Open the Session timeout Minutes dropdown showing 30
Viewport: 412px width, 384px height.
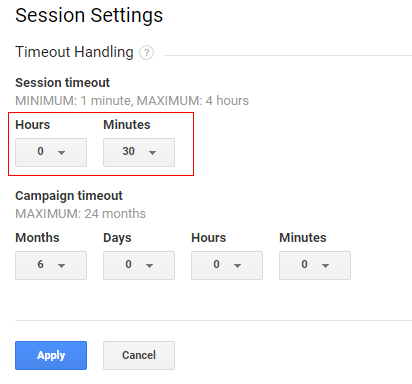(x=139, y=152)
